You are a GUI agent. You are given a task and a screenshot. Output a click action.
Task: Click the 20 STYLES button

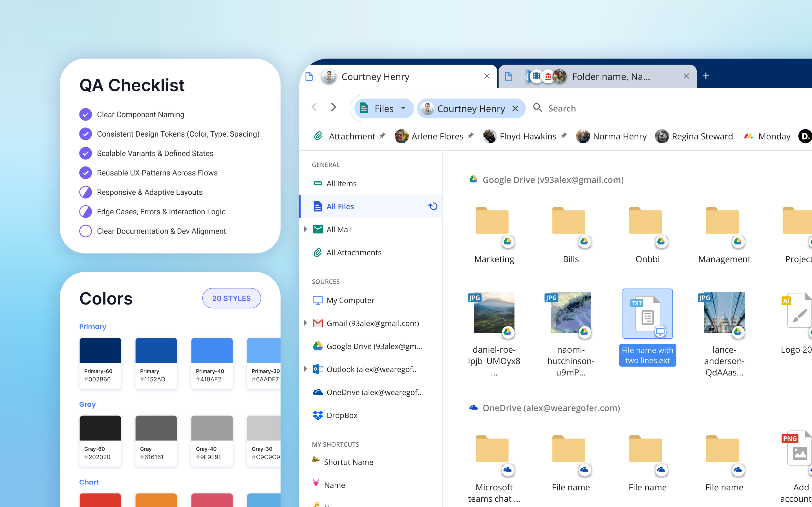point(231,298)
